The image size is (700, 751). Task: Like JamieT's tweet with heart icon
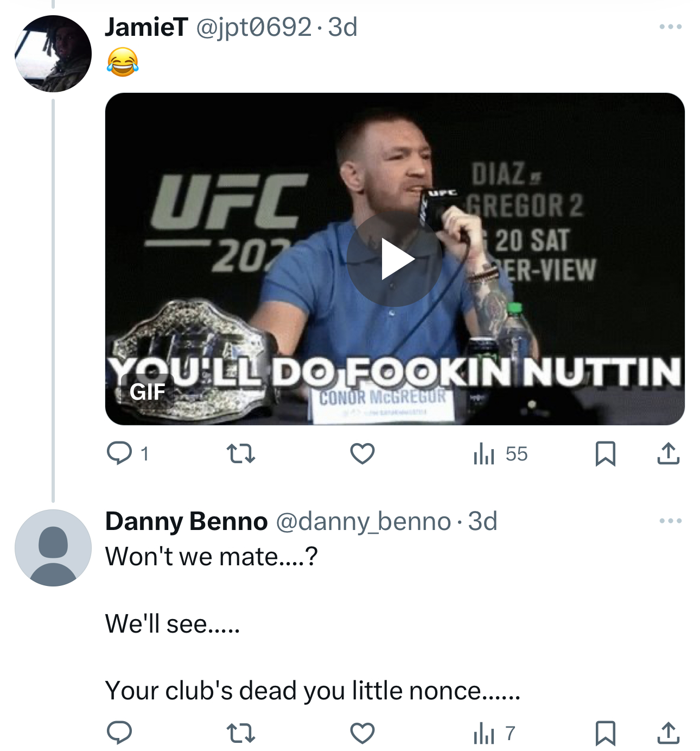pyautogui.click(x=362, y=453)
